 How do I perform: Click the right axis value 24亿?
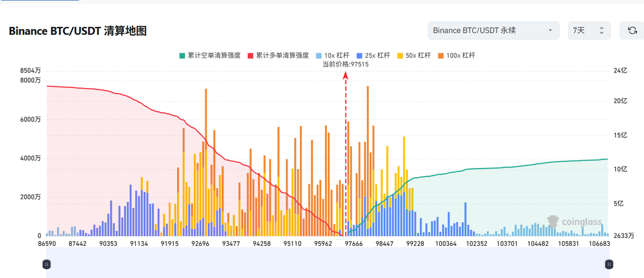click(620, 70)
